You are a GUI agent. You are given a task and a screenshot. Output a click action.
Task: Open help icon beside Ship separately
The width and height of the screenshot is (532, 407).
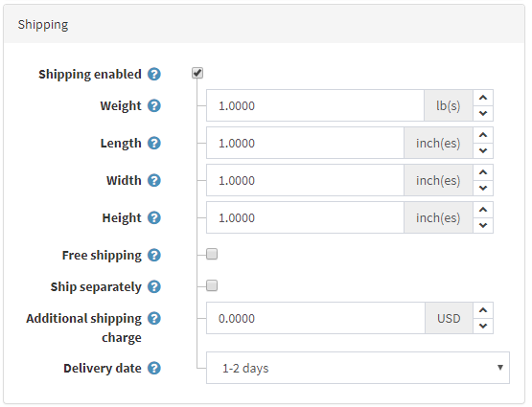(154, 286)
